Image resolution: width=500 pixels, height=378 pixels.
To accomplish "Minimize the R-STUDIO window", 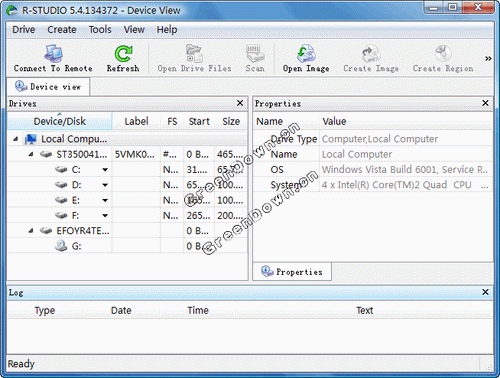I will coord(434,7).
